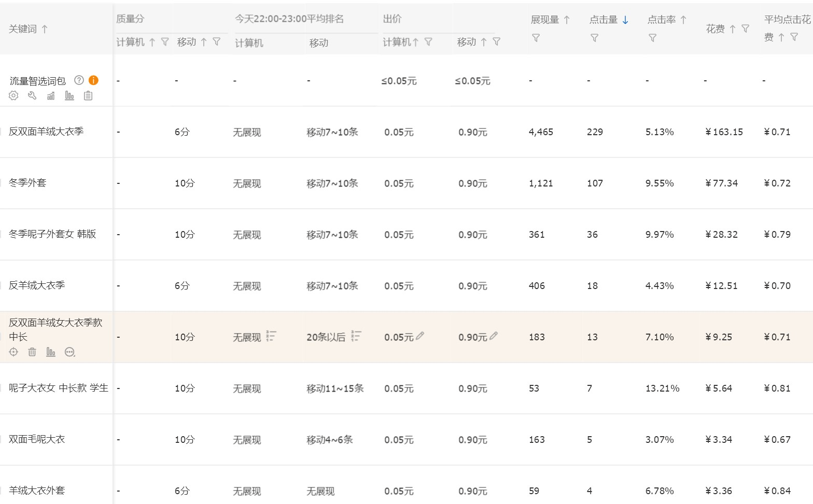The width and height of the screenshot is (813, 504).
Task: Click the orange info icon beside 流量智选词包
Action: (93, 80)
